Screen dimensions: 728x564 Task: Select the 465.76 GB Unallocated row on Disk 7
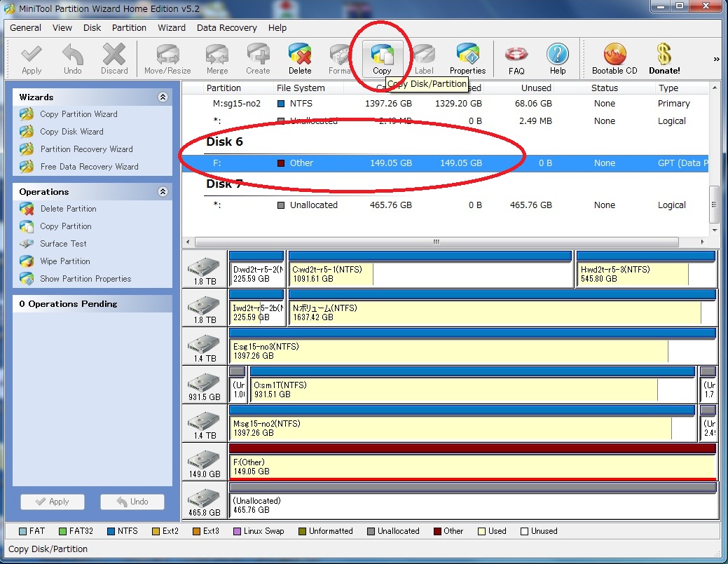[445, 205]
